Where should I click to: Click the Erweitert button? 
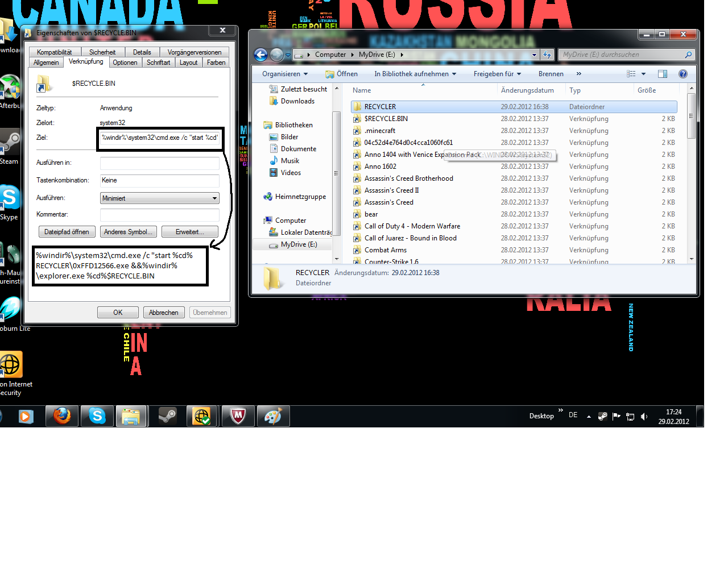(x=190, y=232)
